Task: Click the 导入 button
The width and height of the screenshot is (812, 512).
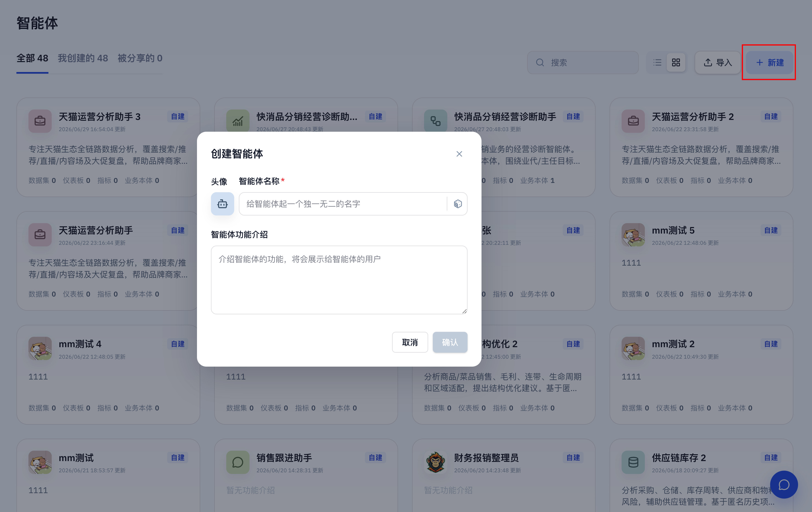Action: pyautogui.click(x=717, y=62)
